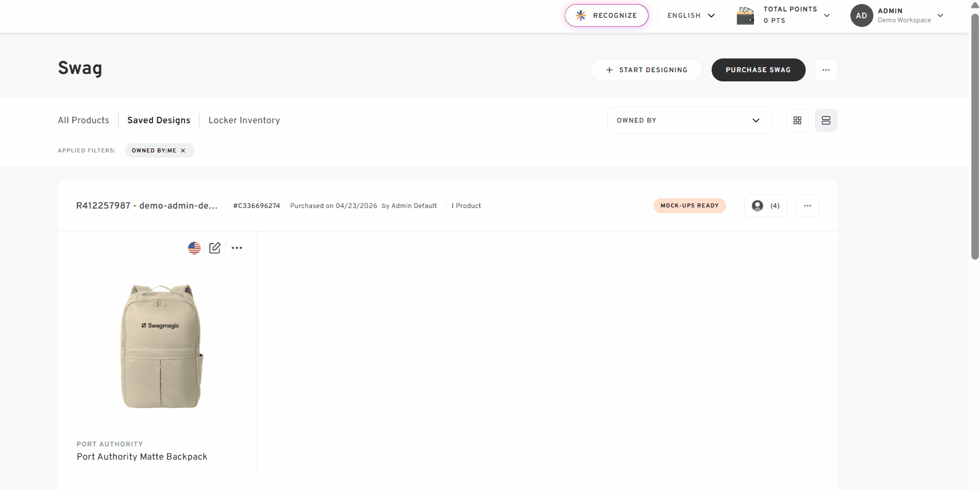This screenshot has height=490, width=980.
Task: Click the R412257987 order title
Action: click(x=147, y=206)
